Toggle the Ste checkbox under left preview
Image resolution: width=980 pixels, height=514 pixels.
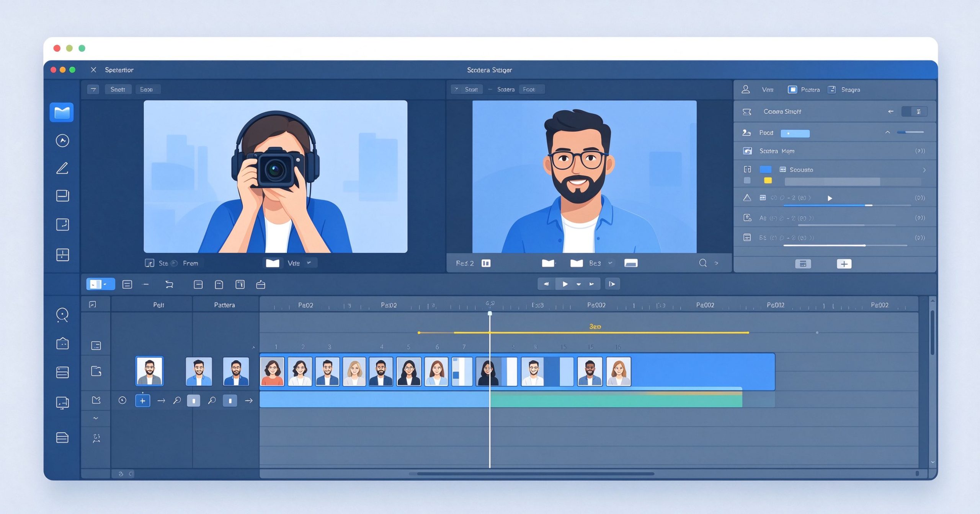(x=149, y=263)
